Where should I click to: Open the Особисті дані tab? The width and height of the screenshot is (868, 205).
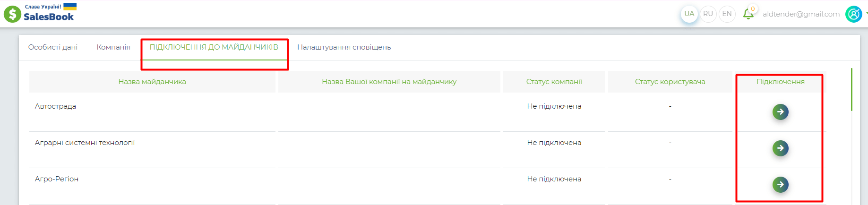53,47
